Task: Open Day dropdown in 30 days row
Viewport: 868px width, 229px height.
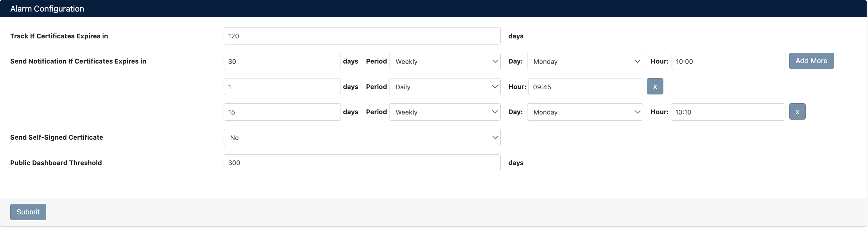Action: pyautogui.click(x=585, y=61)
